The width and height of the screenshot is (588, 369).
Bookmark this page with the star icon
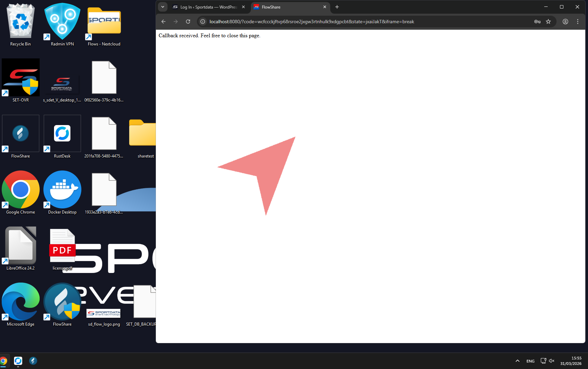click(548, 22)
